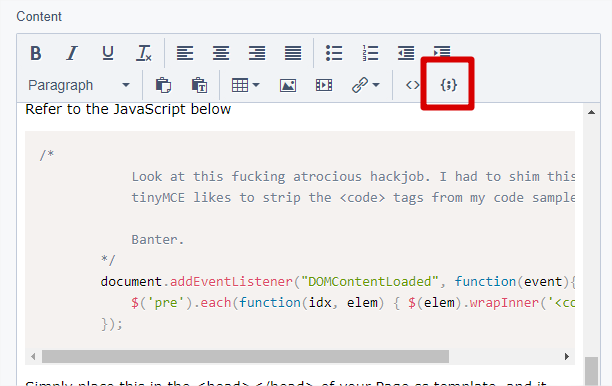
Task: Justify the text
Action: (293, 53)
